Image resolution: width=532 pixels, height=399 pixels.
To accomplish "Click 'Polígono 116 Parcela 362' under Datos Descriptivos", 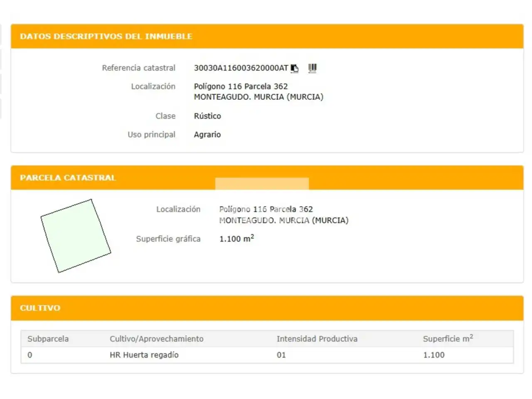I will 241,86.
